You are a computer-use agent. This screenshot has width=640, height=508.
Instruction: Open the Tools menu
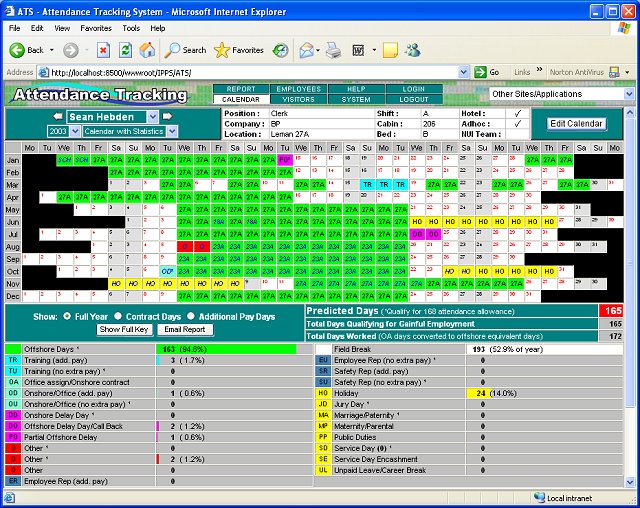(131, 28)
